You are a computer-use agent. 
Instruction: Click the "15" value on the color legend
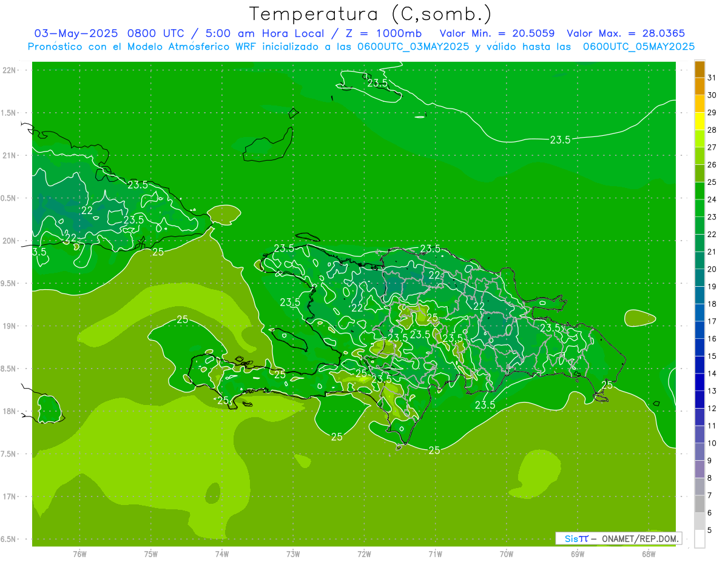[x=712, y=356]
